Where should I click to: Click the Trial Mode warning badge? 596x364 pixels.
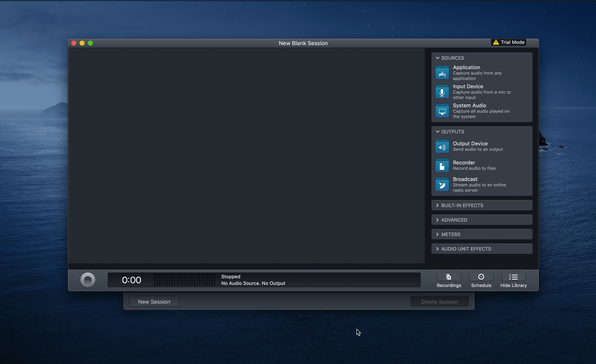click(x=509, y=42)
